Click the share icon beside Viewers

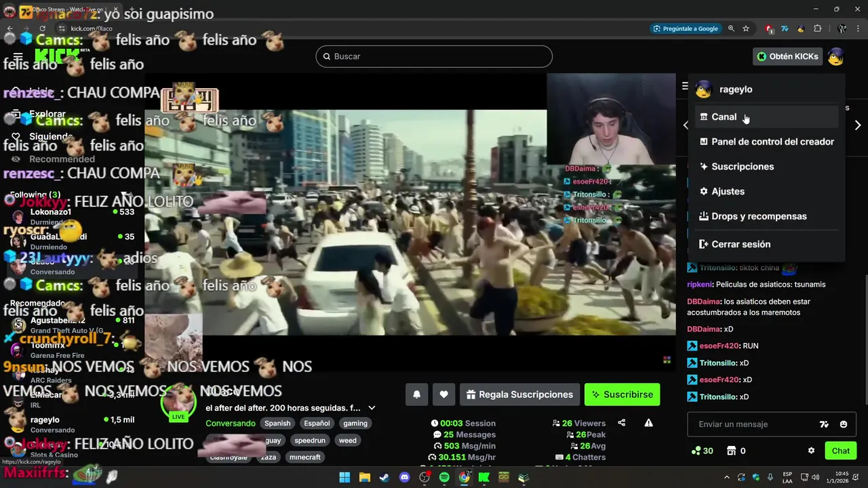(x=621, y=423)
